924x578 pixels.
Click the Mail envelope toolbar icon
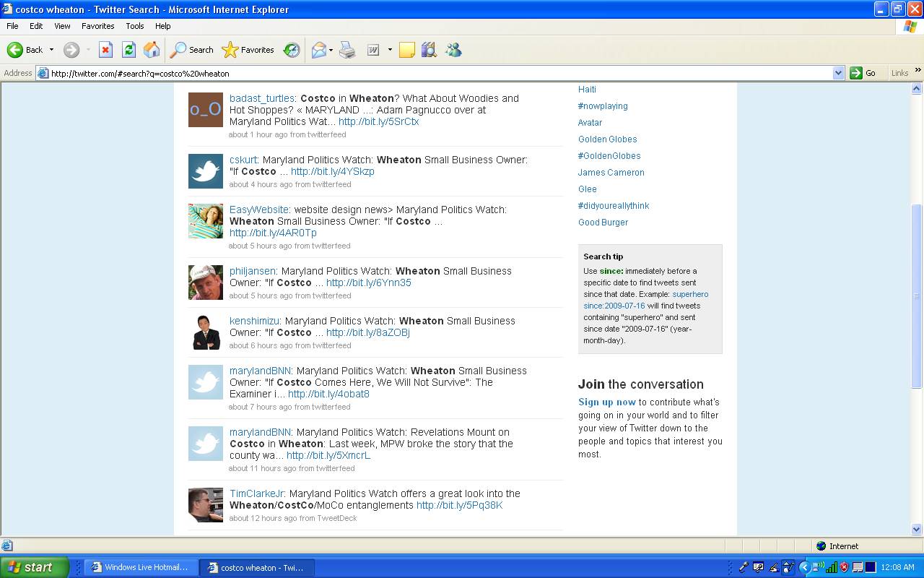click(x=318, y=50)
